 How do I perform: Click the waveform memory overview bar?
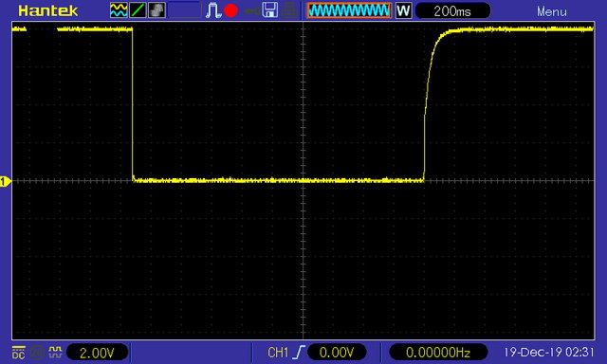click(x=349, y=10)
